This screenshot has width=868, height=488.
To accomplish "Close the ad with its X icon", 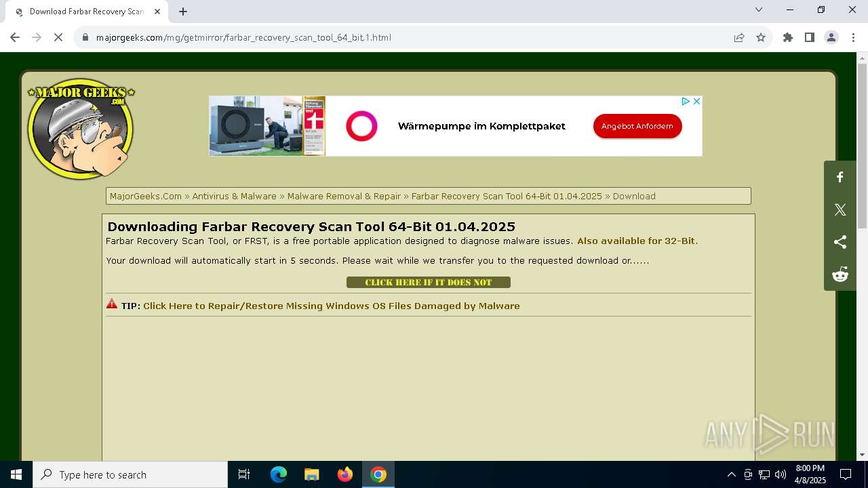I will click(696, 101).
